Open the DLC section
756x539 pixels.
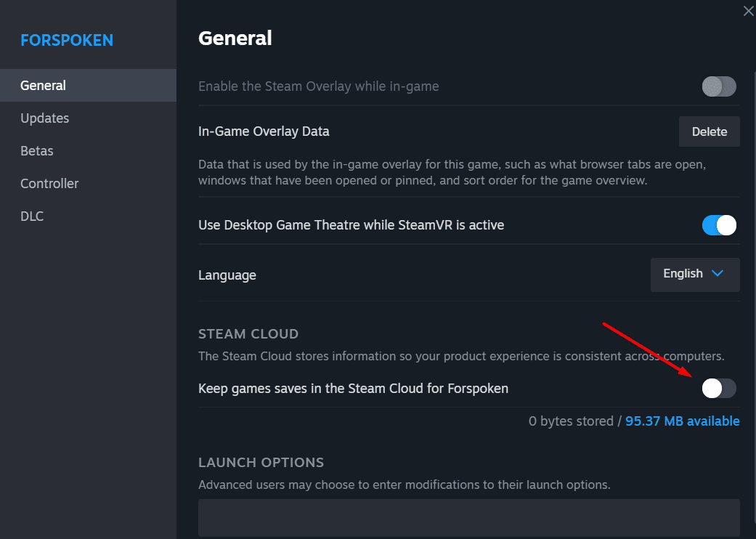coord(32,216)
